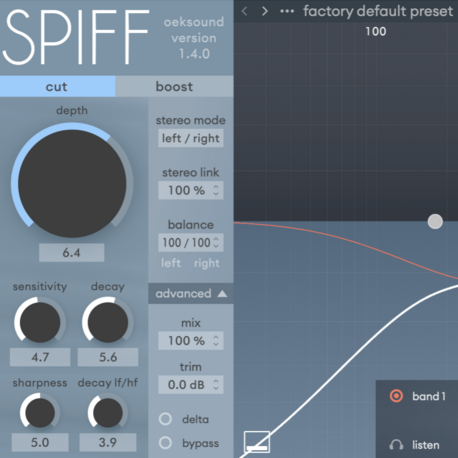Toggle the band 1 enable circle

coord(396,396)
